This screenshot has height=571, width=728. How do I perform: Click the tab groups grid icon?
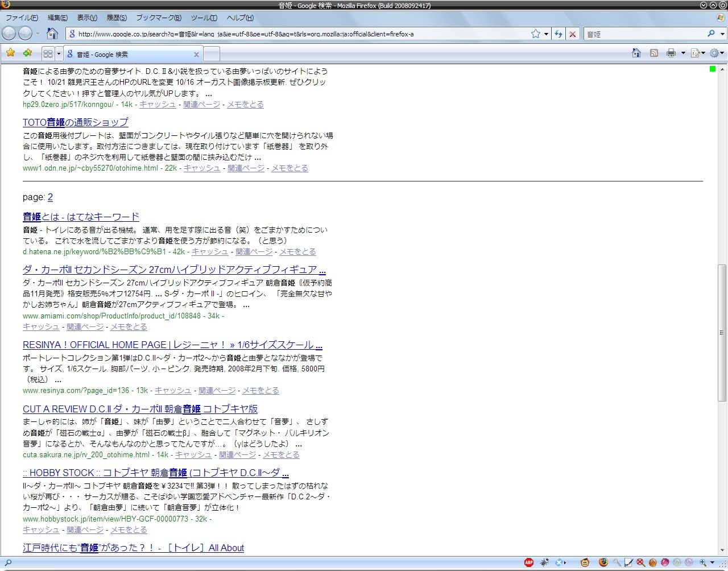point(48,54)
